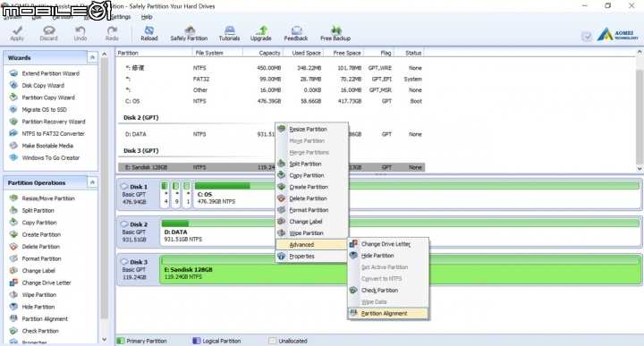Open the Tutorials toolbar icon
Viewport: 644px width, 346px height.
click(229, 33)
